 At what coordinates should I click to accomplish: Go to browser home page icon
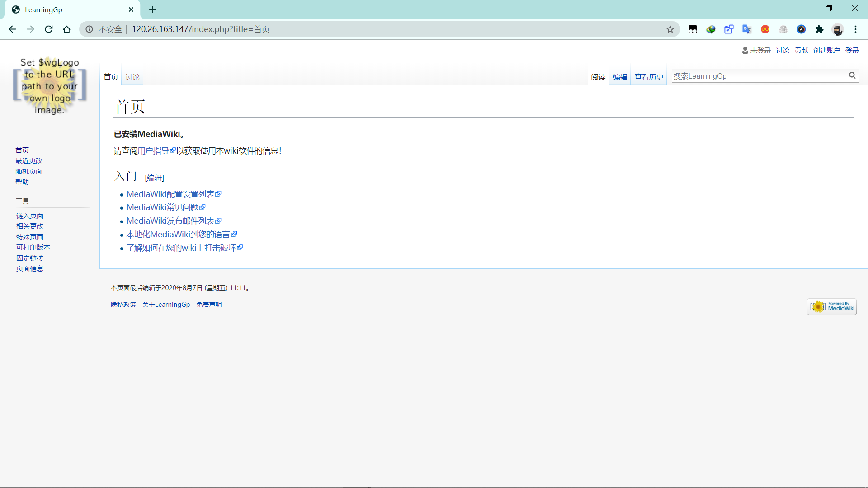click(x=67, y=29)
